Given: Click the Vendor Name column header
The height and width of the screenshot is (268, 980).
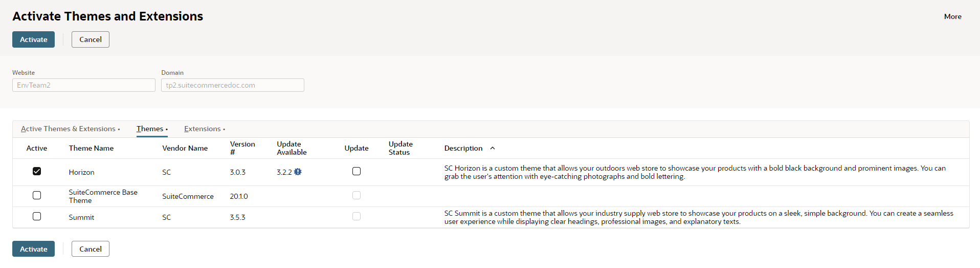Looking at the screenshot, I should tap(185, 148).
